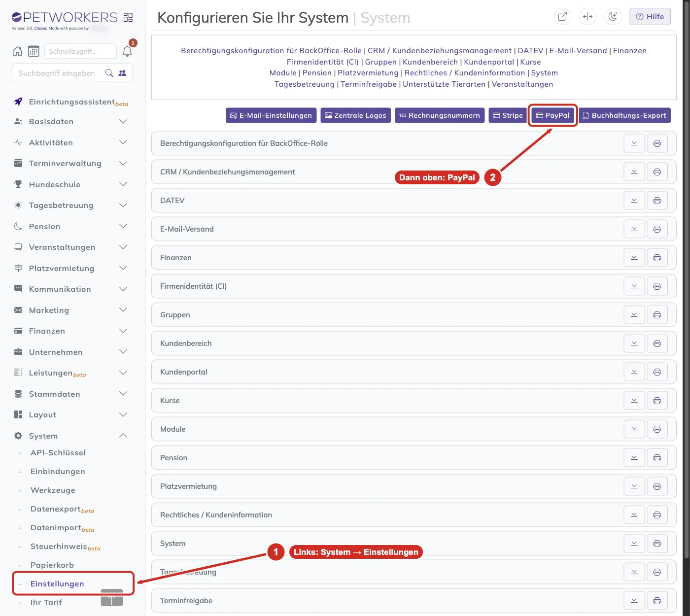The image size is (690, 616).
Task: Open E-Mail-Einstellungen button
Action: click(x=271, y=115)
